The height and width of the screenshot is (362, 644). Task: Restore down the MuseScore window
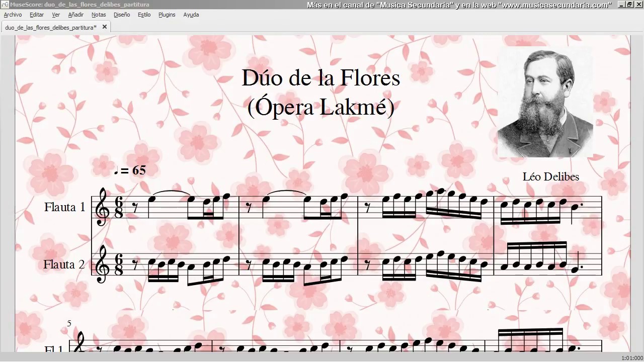(629, 5)
